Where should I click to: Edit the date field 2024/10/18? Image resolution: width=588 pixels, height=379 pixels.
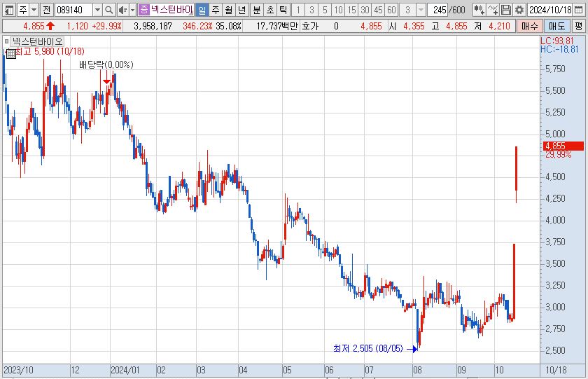pos(550,10)
